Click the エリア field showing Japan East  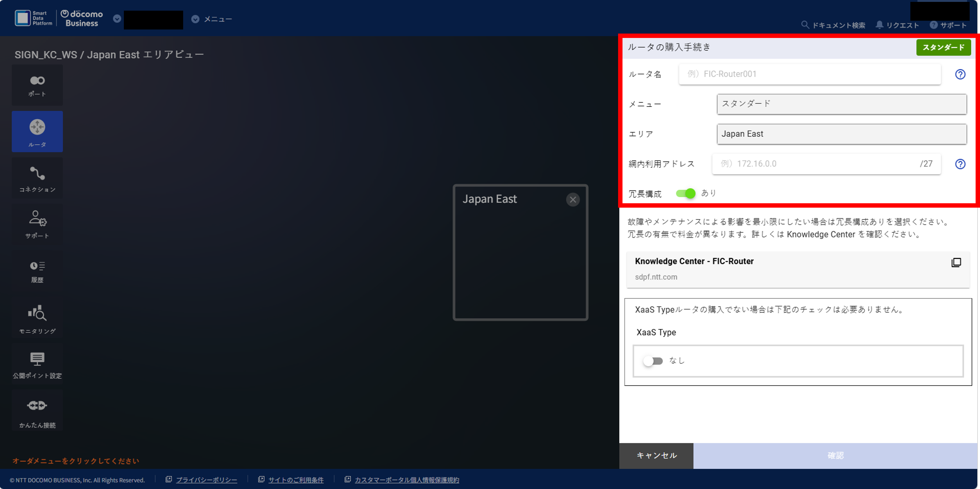(x=841, y=134)
